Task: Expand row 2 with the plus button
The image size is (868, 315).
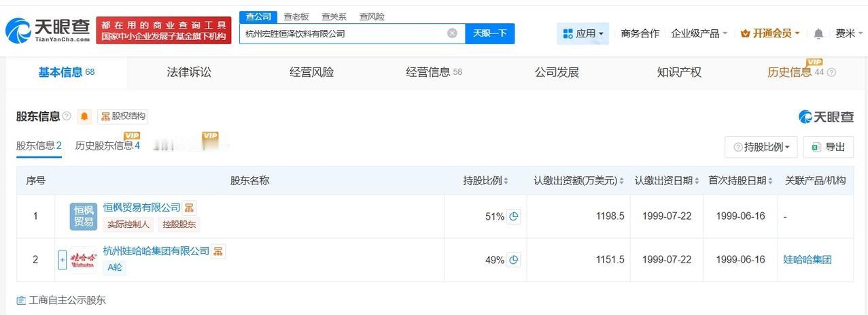Action: pos(63,260)
